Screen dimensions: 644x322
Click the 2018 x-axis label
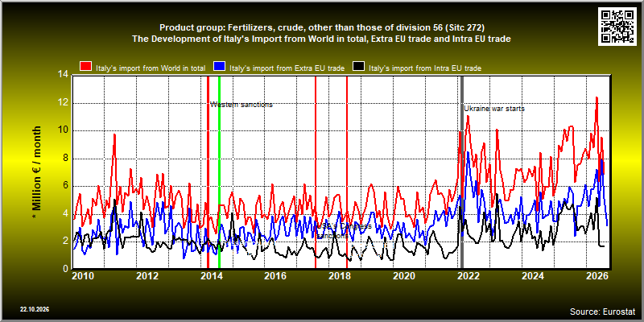click(x=340, y=275)
